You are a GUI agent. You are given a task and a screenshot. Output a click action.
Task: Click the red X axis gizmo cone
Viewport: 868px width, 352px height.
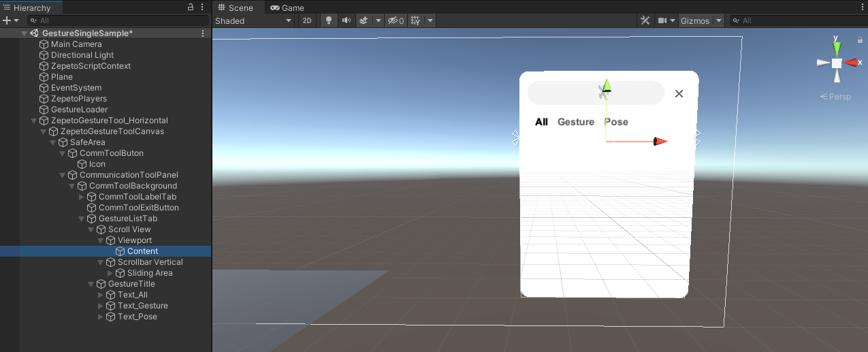852,63
